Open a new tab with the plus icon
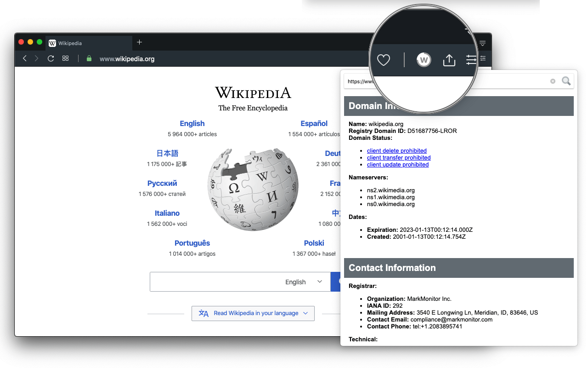 click(139, 42)
